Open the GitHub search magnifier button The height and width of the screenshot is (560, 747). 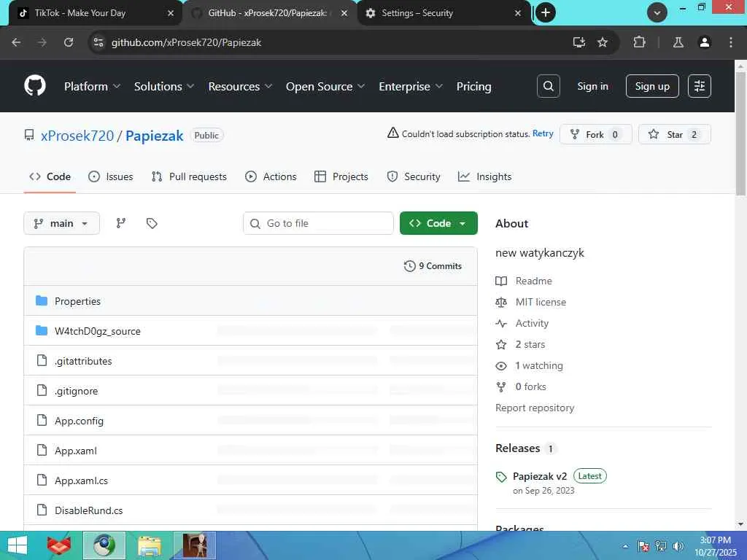pos(549,86)
